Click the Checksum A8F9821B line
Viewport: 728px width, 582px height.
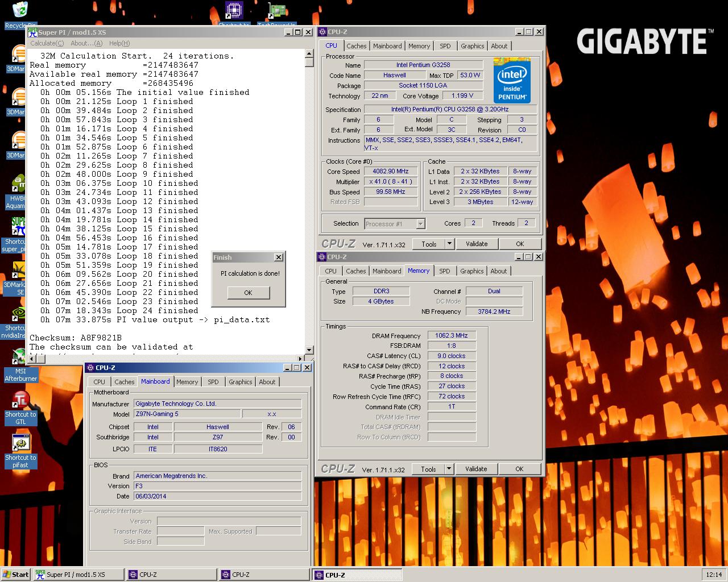(76, 338)
